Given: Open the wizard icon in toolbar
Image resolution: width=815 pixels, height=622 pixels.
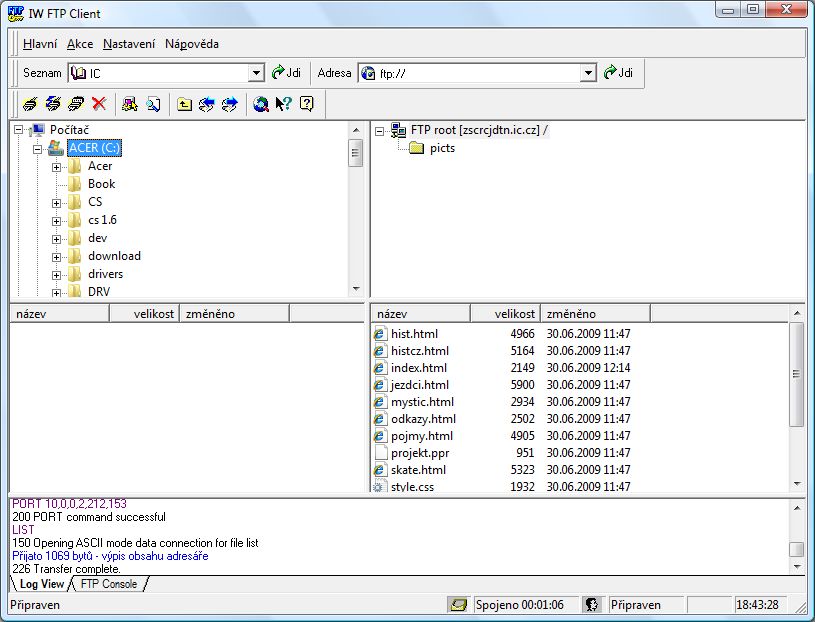Looking at the screenshot, I should click(x=129, y=104).
